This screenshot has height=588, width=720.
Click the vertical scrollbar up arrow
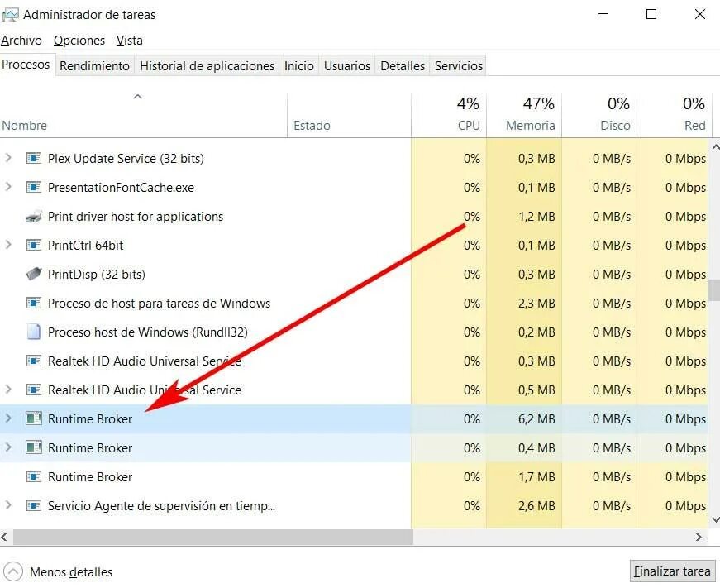[715, 147]
